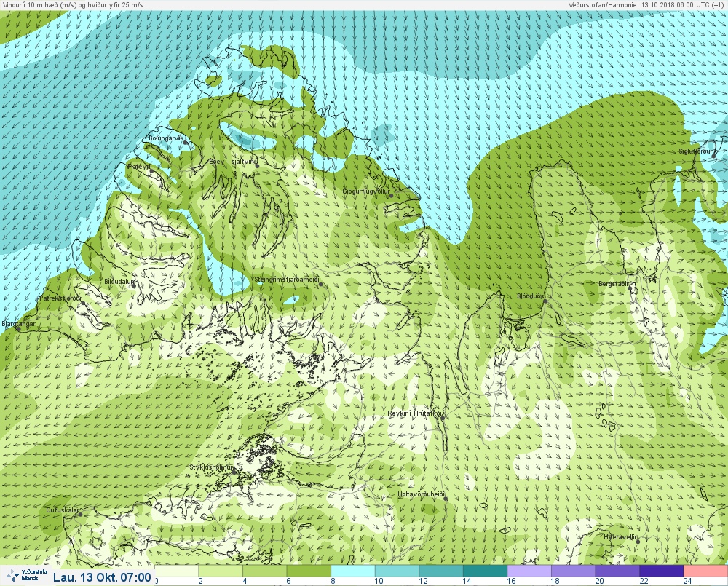Select the Patreksfjörður station label
Screen dimensions: 728x586
pos(61,298)
